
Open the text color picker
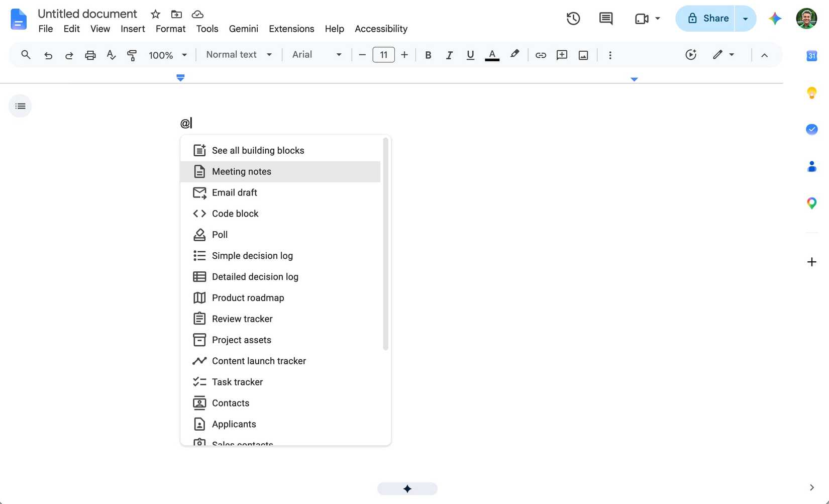pos(492,55)
